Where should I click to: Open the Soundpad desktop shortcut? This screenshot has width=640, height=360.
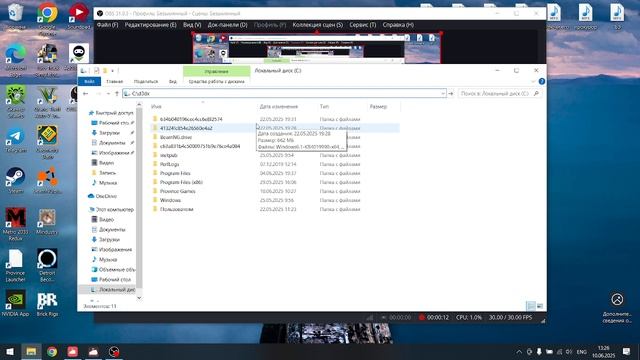click(x=78, y=16)
